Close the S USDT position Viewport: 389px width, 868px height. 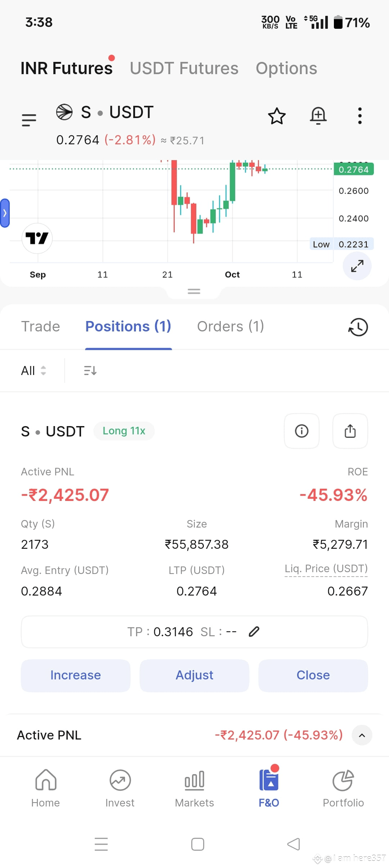313,675
